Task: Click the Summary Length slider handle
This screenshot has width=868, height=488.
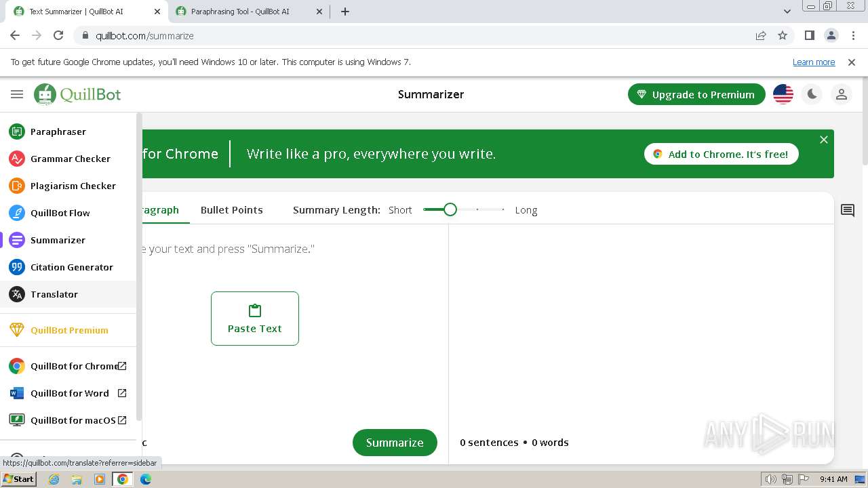Action: coord(450,209)
